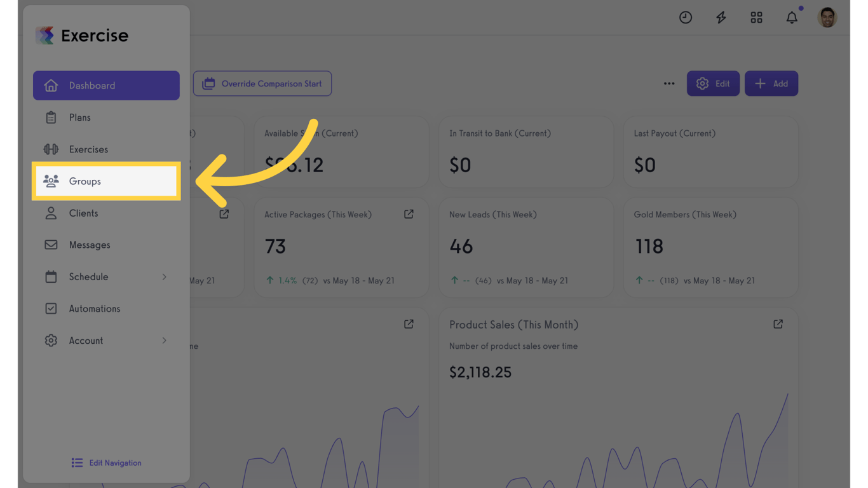This screenshot has height=488, width=868.
Task: Open Messages from the sidebar
Action: (106, 245)
